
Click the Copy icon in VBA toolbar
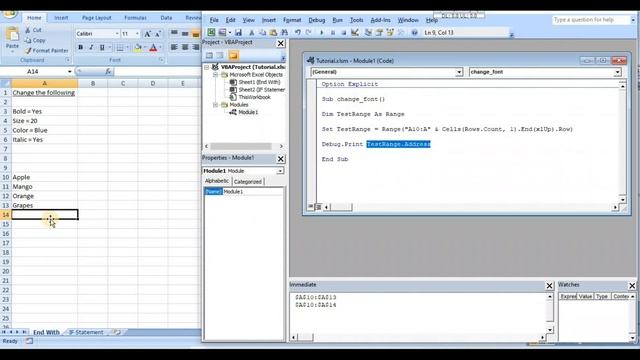[262, 32]
